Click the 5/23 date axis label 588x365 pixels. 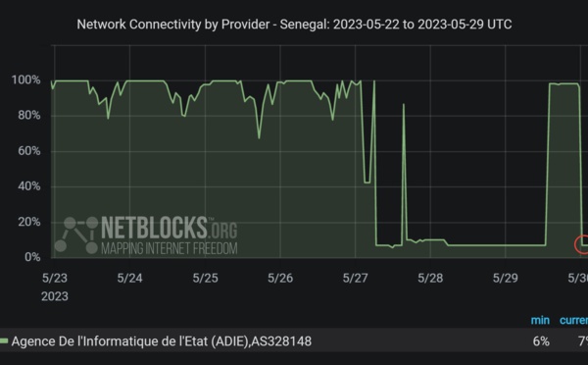[55, 278]
